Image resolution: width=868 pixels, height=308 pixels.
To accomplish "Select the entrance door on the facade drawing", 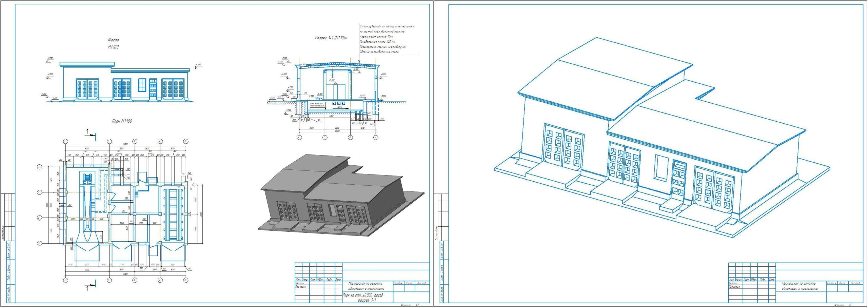I will [x=153, y=89].
